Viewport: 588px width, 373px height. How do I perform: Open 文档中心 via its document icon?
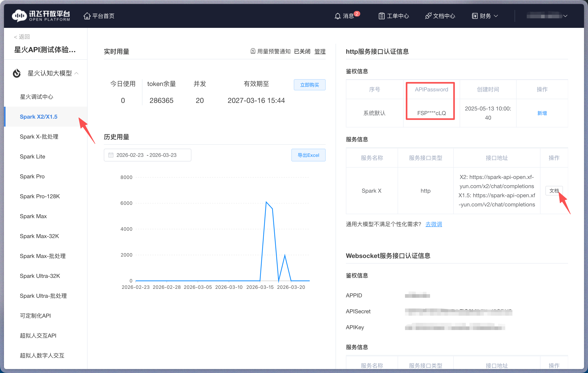[x=428, y=16]
